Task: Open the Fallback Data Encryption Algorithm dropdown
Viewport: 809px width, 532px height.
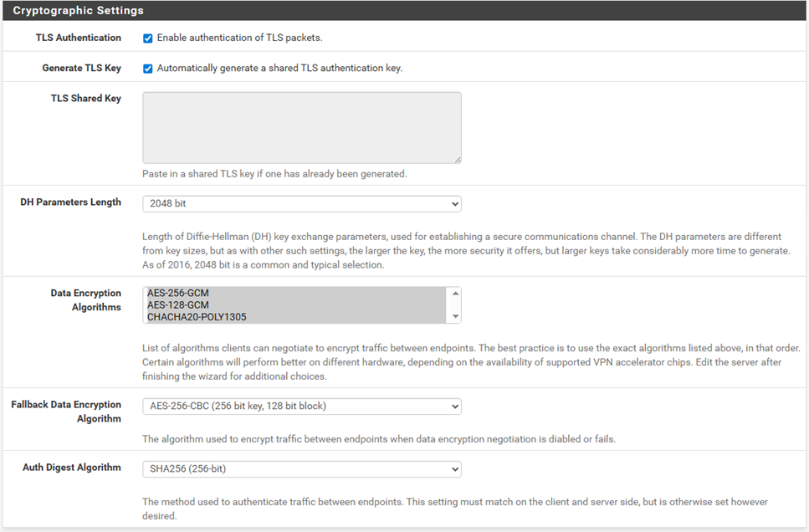Action: 301,407
